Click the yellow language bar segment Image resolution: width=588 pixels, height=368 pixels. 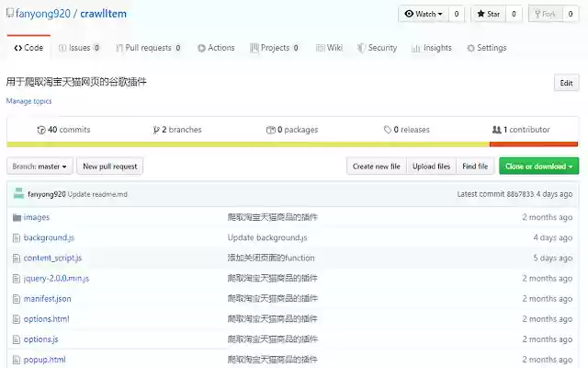[248, 144]
